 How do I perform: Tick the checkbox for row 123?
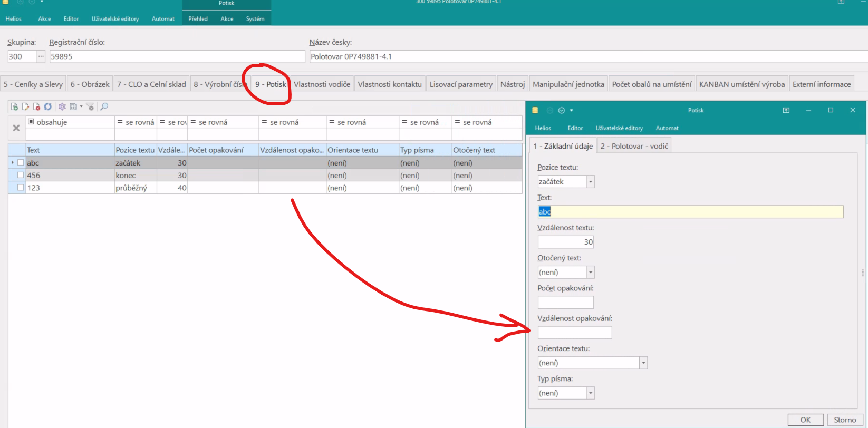pos(21,188)
